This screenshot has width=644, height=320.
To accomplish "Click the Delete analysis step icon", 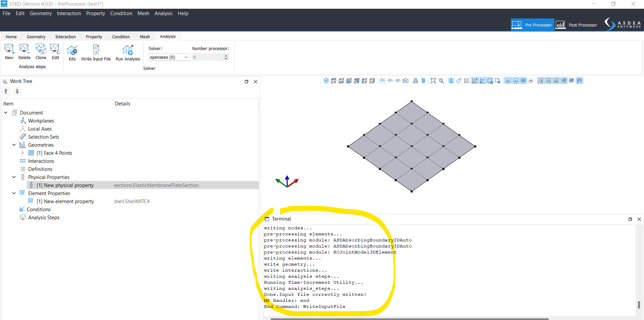I will 24,52.
